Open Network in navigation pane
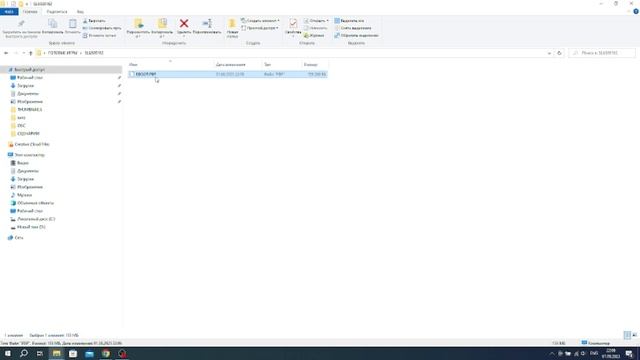The width and height of the screenshot is (640, 360). coord(19,238)
